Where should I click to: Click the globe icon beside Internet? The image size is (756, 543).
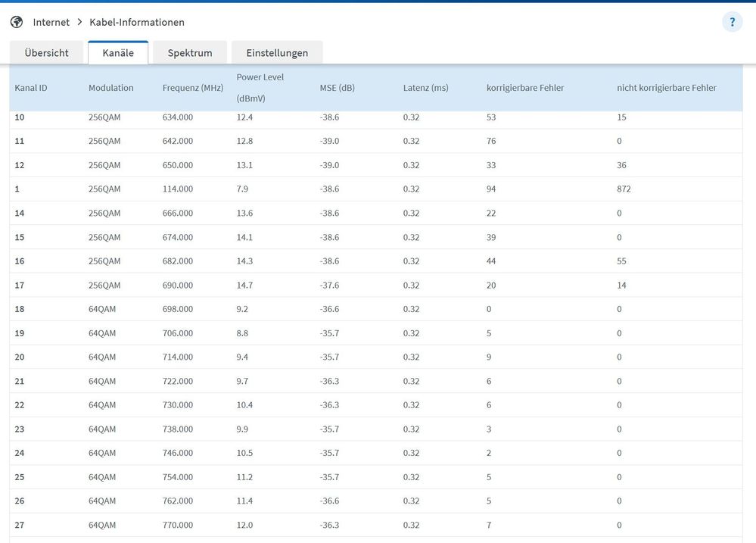(17, 22)
